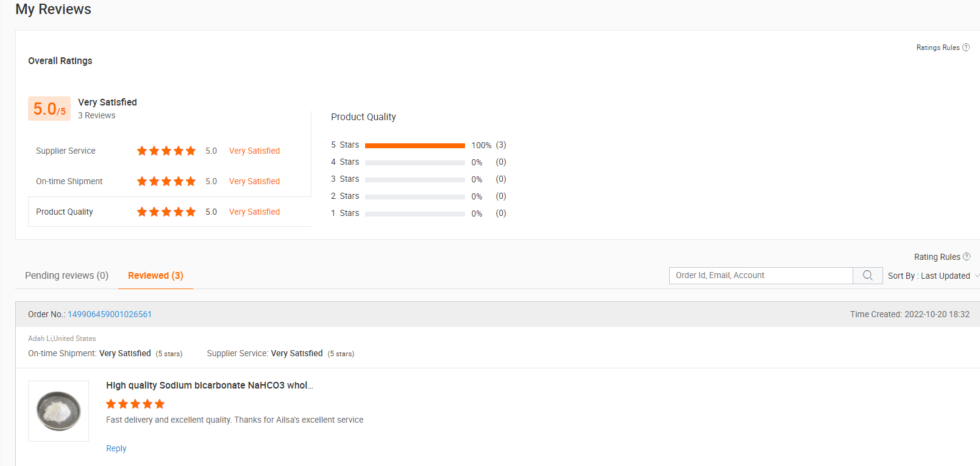This screenshot has width=980, height=466.
Task: Click the review's five-star rating
Action: click(135, 404)
